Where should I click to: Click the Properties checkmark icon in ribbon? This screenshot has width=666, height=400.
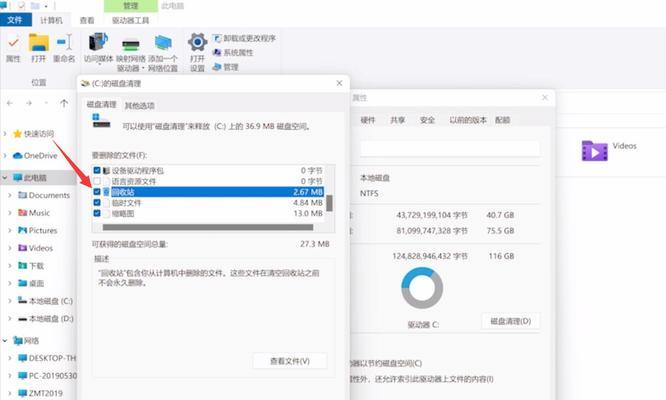[13, 43]
